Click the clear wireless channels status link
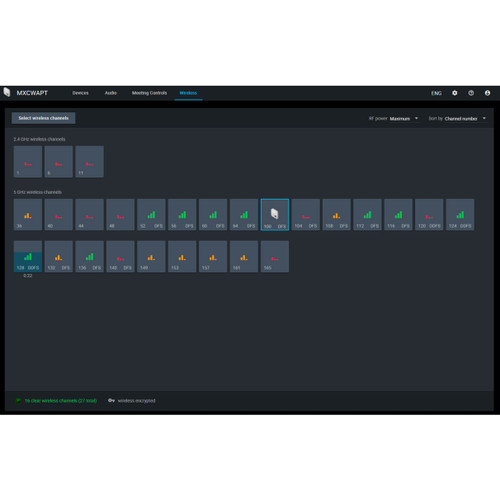The height and width of the screenshot is (500, 500). click(x=61, y=401)
